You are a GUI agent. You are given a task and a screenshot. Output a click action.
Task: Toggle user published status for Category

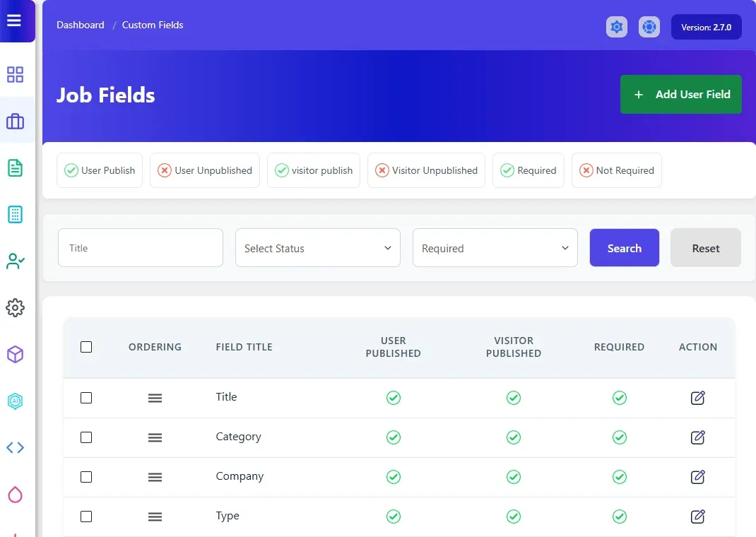(x=394, y=437)
